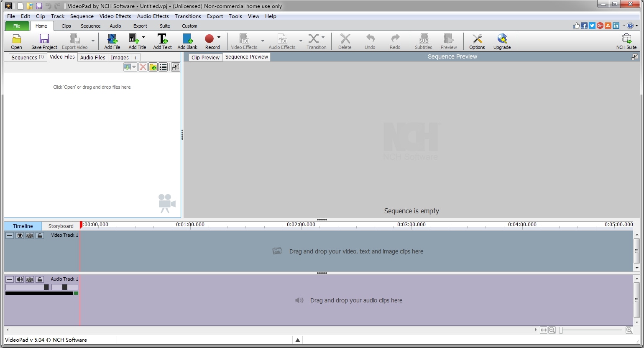Click the Upgrade globe-and-key icon

coord(502,39)
